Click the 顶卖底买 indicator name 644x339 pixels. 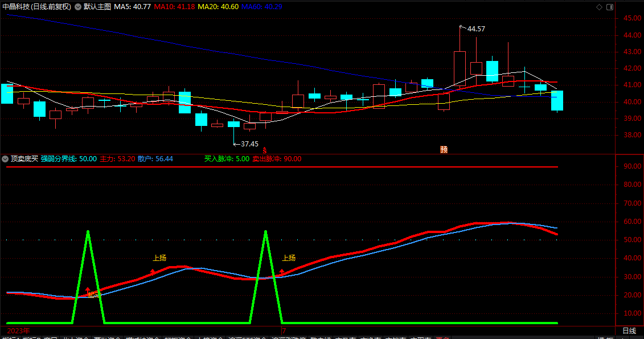point(24,159)
